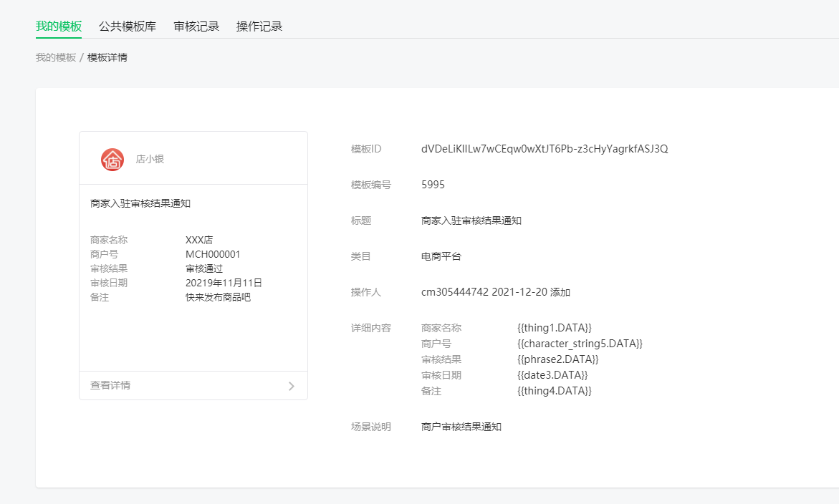Click the 模板详情 breadcrumb label
839x504 pixels.
pyautogui.click(x=109, y=57)
